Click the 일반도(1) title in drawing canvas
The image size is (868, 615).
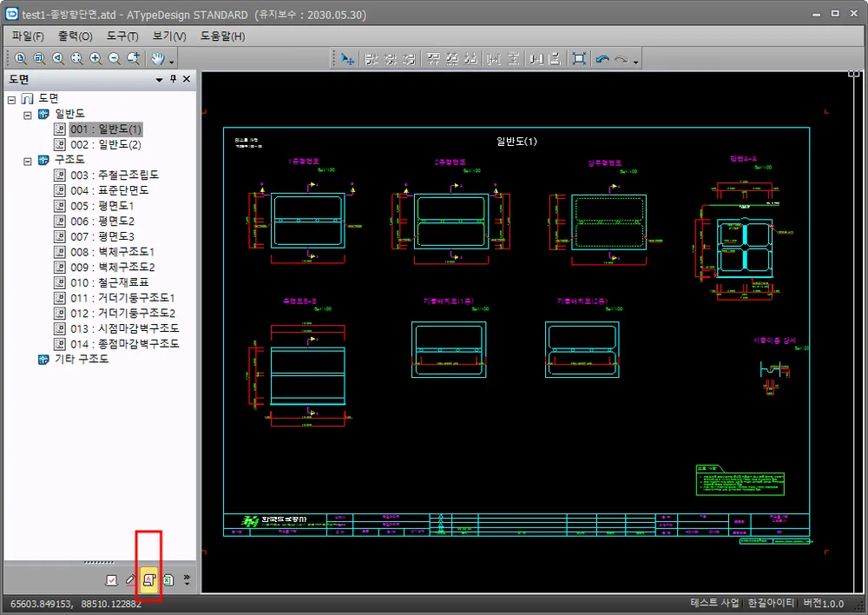pos(516,142)
